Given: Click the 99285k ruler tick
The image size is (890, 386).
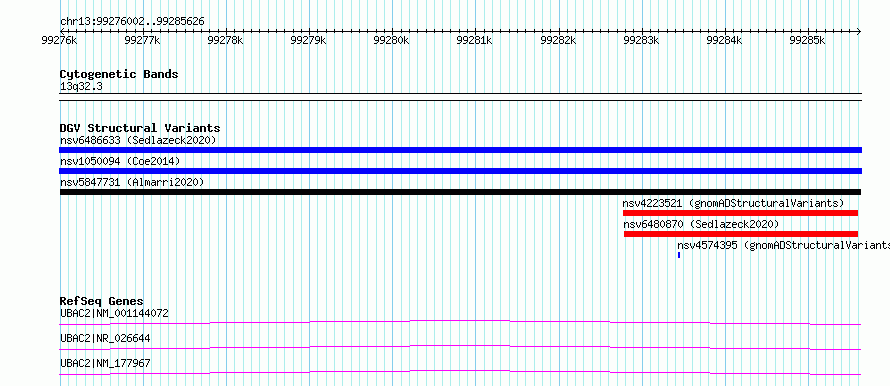Looking at the screenshot, I should (808, 40).
